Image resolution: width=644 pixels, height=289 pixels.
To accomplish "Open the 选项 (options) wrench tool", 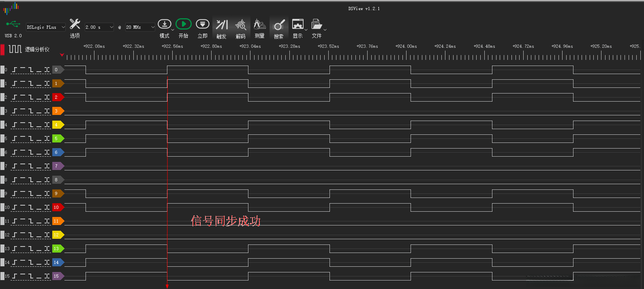I will click(x=75, y=24).
